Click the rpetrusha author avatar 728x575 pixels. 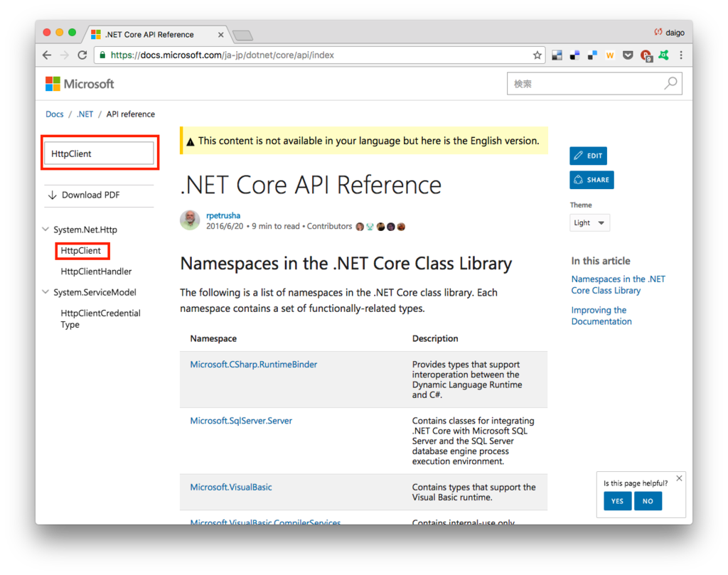tap(190, 220)
